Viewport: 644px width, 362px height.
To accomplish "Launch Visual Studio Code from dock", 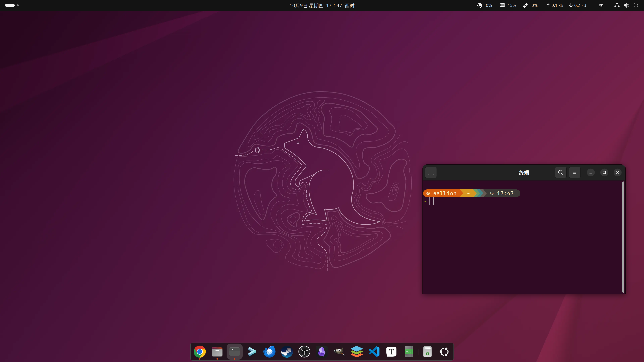I will coord(374,352).
